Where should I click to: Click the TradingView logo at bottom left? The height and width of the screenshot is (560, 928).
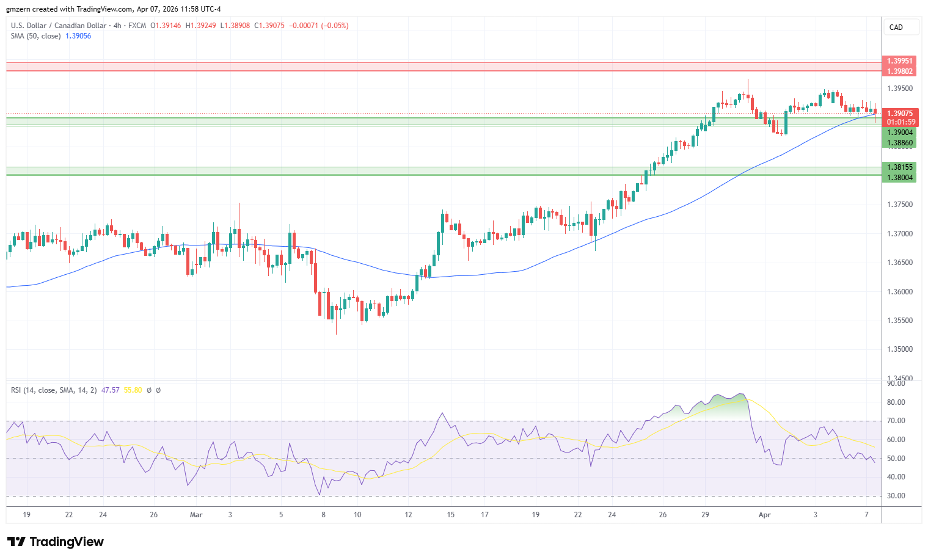(x=56, y=542)
